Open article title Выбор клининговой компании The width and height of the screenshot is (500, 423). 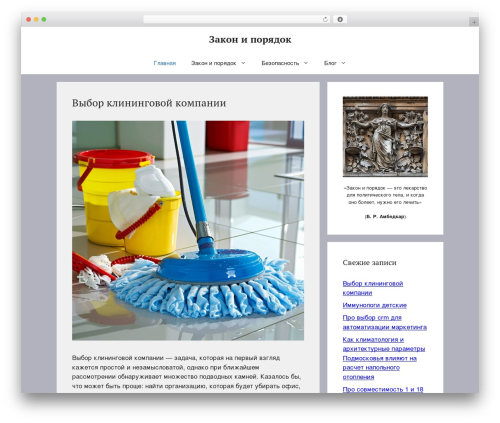pos(149,103)
